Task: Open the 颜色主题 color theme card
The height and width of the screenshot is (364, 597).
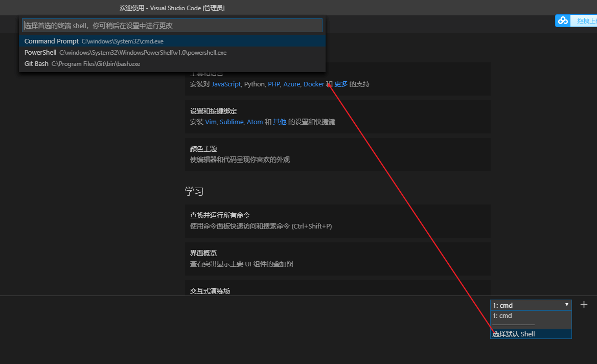Action: 338,154
